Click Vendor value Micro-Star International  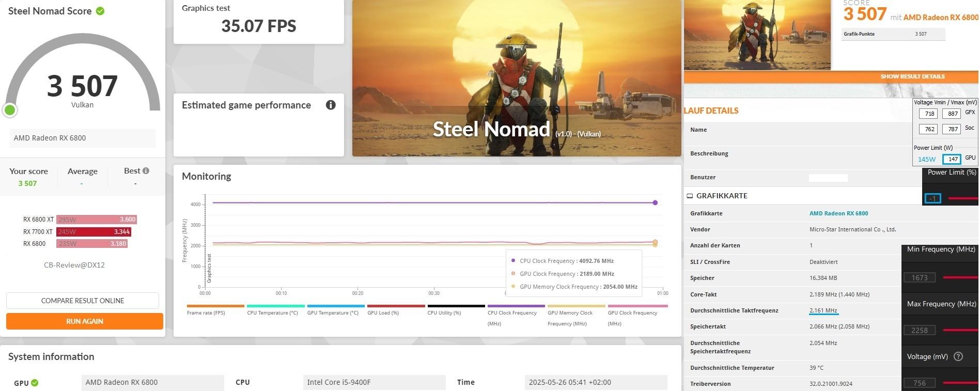852,229
